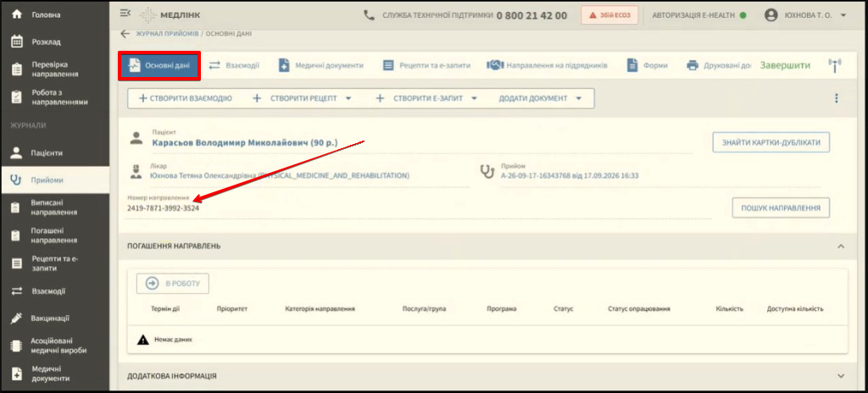Image resolution: width=868 pixels, height=393 pixels.
Task: Open Друковані документи tab
Action: point(719,65)
